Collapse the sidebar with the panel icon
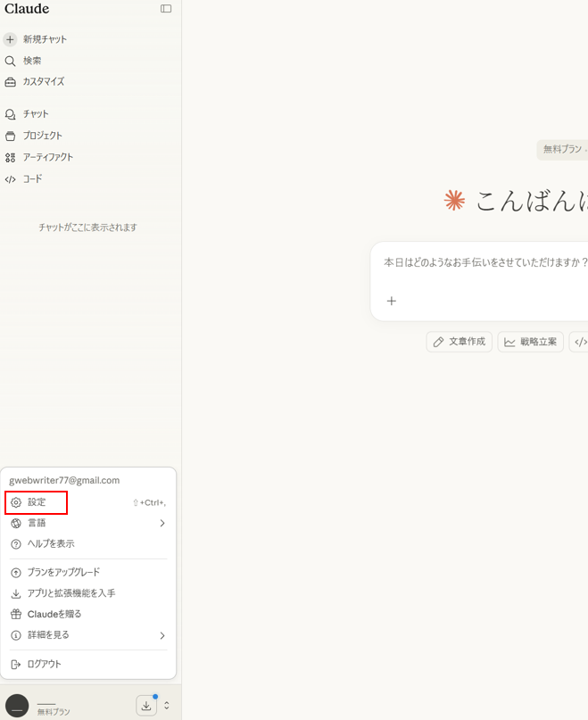The image size is (588, 720). (166, 9)
